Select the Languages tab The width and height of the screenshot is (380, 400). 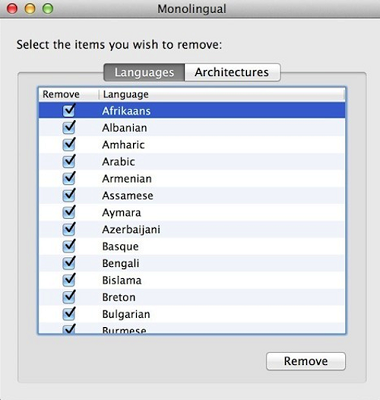[144, 72]
